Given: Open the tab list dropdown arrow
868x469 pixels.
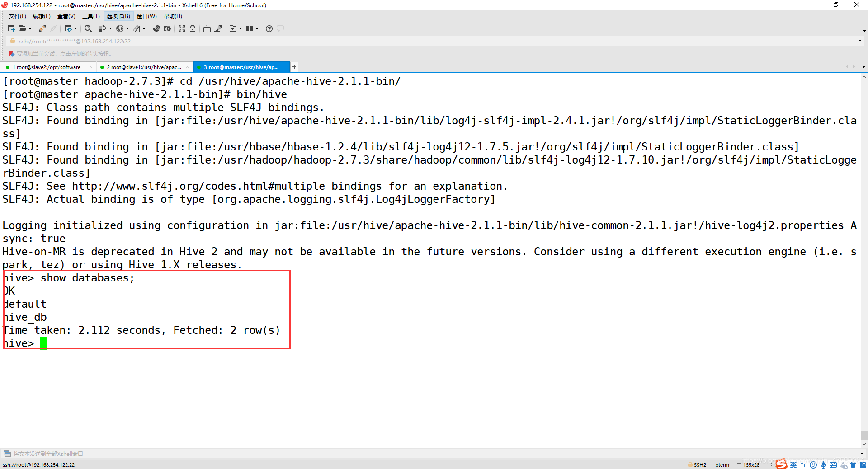Looking at the screenshot, I should (x=863, y=67).
